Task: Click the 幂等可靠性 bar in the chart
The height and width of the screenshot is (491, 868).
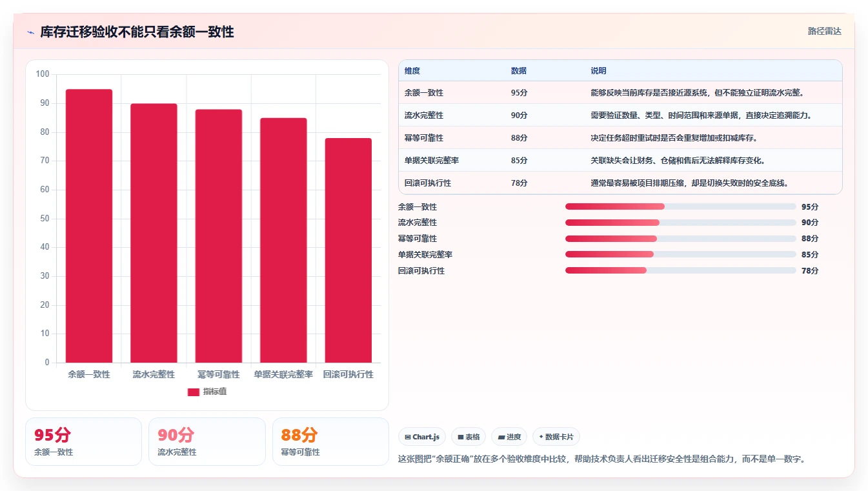Action: [x=219, y=236]
